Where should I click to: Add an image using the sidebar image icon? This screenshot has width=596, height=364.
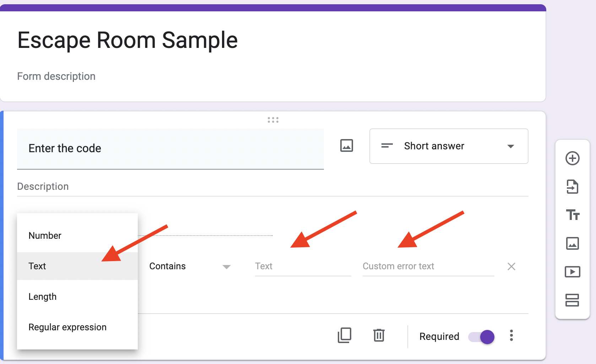point(573,244)
